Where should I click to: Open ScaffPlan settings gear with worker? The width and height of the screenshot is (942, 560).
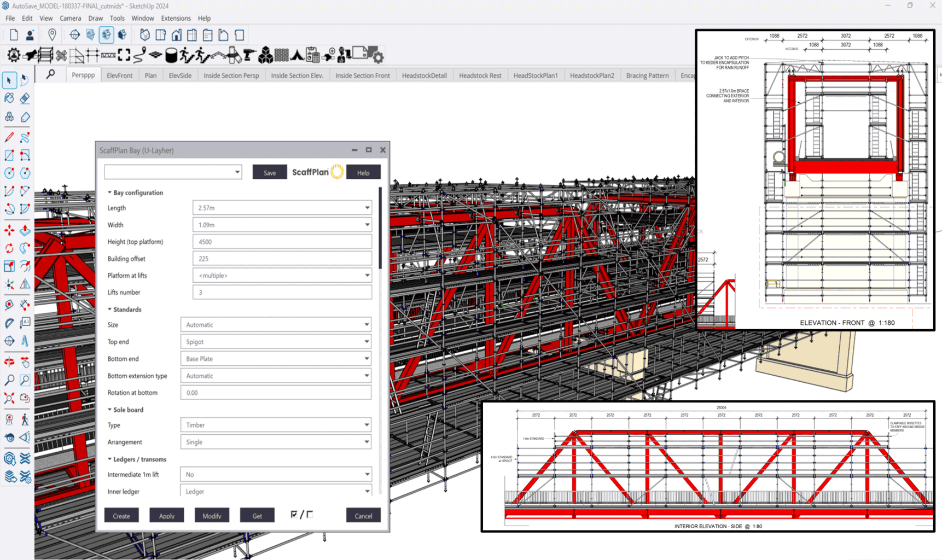[x=14, y=55]
